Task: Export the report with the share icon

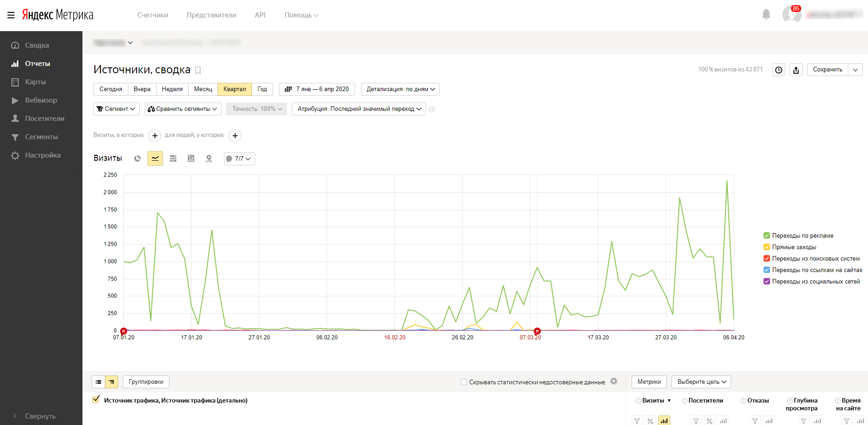Action: 796,70
